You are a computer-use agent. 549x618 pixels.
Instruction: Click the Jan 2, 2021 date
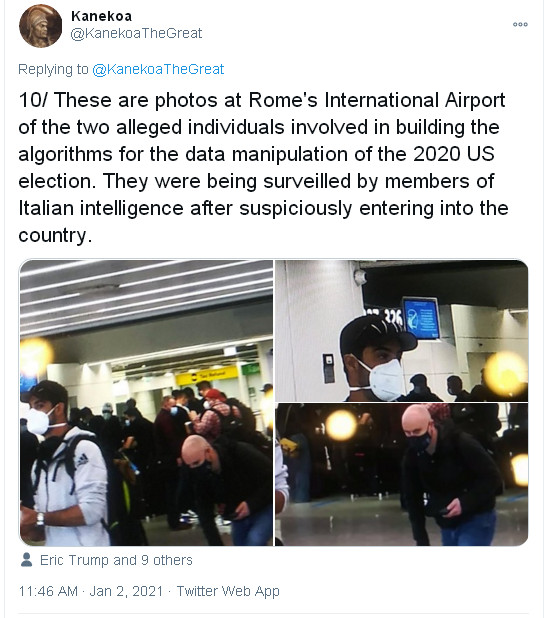126,591
